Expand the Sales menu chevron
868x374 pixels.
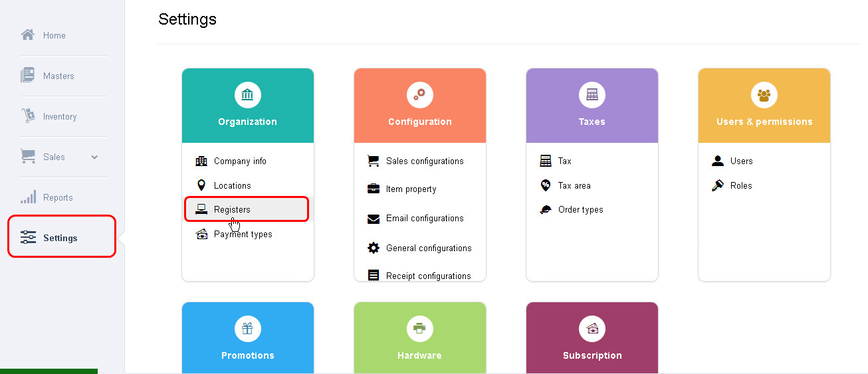pos(94,157)
